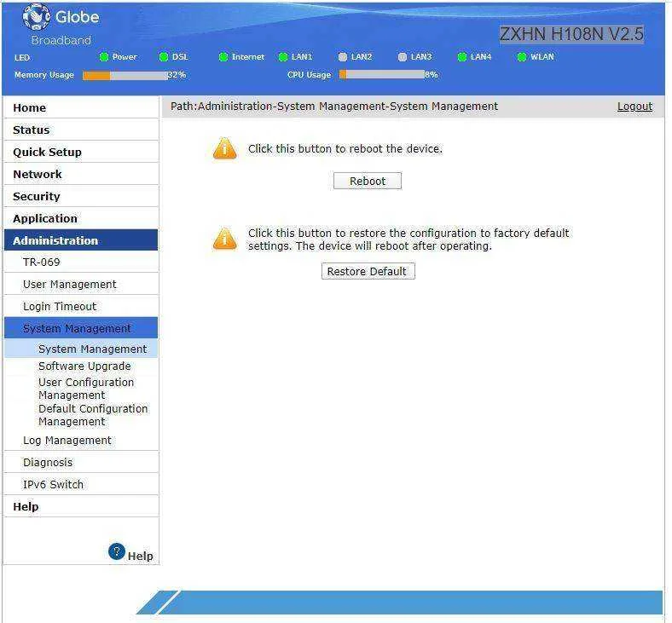Click the LAN3 LED indicator
The width and height of the screenshot is (672, 623).
402,57
